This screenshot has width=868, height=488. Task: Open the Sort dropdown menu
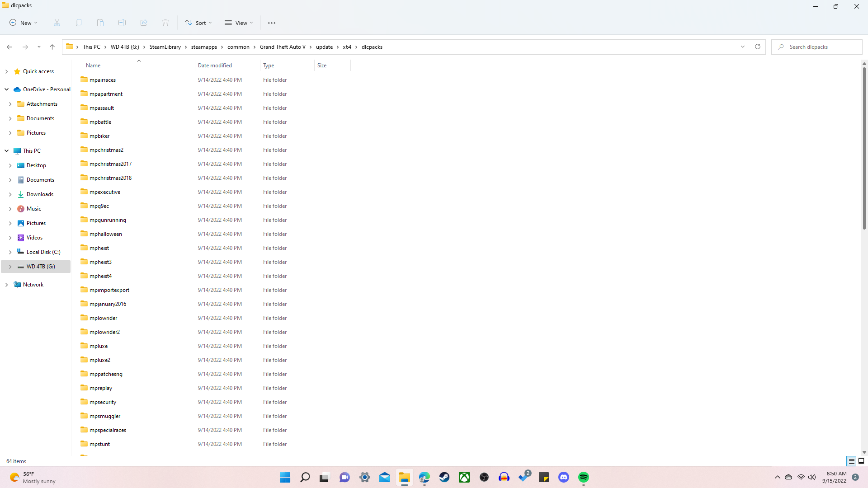pos(198,23)
